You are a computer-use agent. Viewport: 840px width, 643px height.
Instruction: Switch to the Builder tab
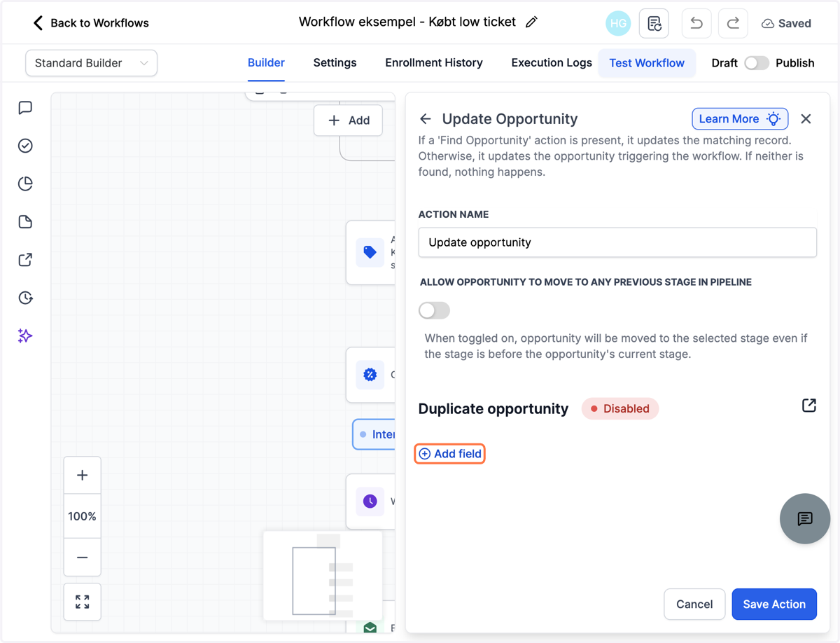pyautogui.click(x=266, y=63)
